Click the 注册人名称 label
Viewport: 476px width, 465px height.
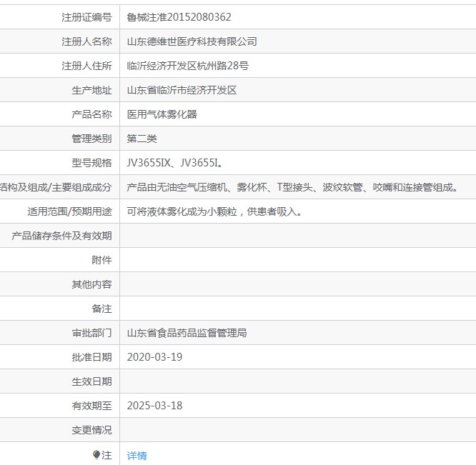(x=86, y=41)
